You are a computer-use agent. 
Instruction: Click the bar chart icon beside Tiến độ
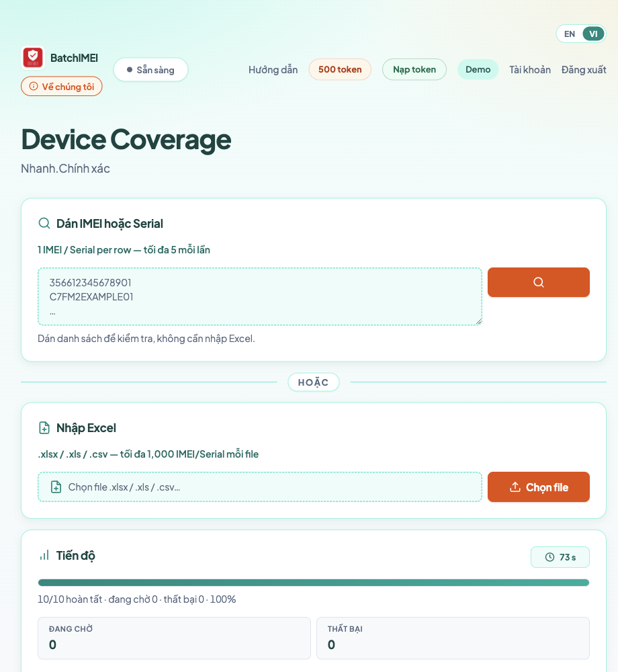point(44,555)
